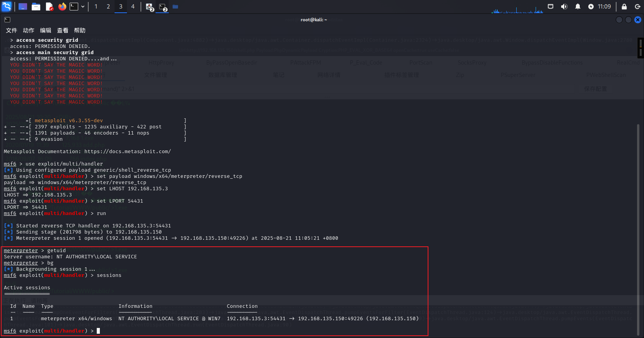The height and width of the screenshot is (338, 644).
Task: Open the 编辑 menu
Action: [x=45, y=31]
